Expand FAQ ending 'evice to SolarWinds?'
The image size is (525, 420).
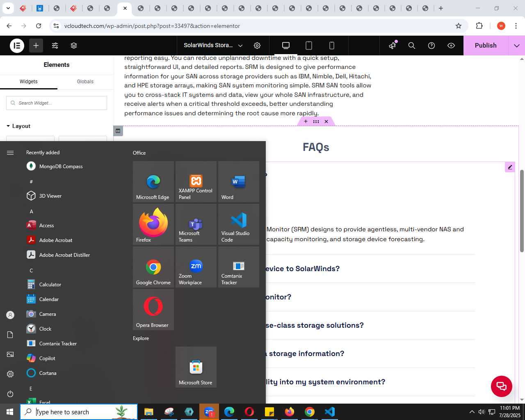click(x=302, y=269)
